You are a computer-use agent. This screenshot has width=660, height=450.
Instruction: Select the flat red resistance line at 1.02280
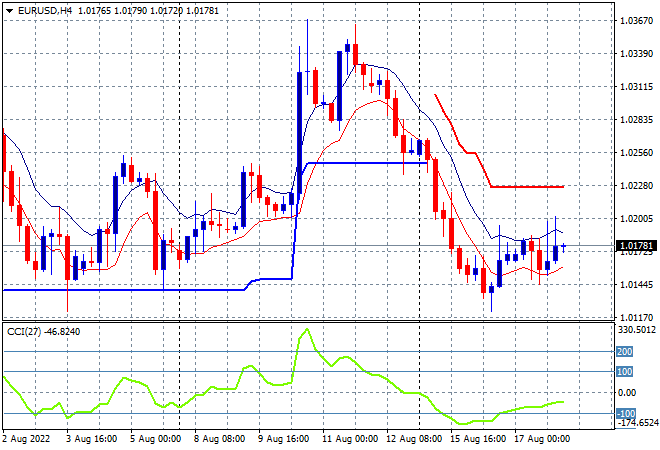tap(527, 186)
